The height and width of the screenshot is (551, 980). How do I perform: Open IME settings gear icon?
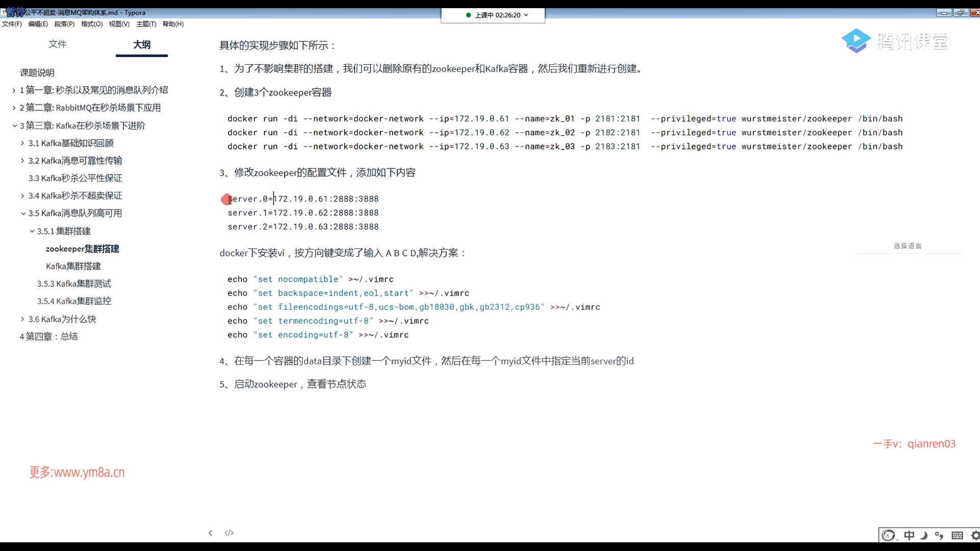(x=975, y=535)
